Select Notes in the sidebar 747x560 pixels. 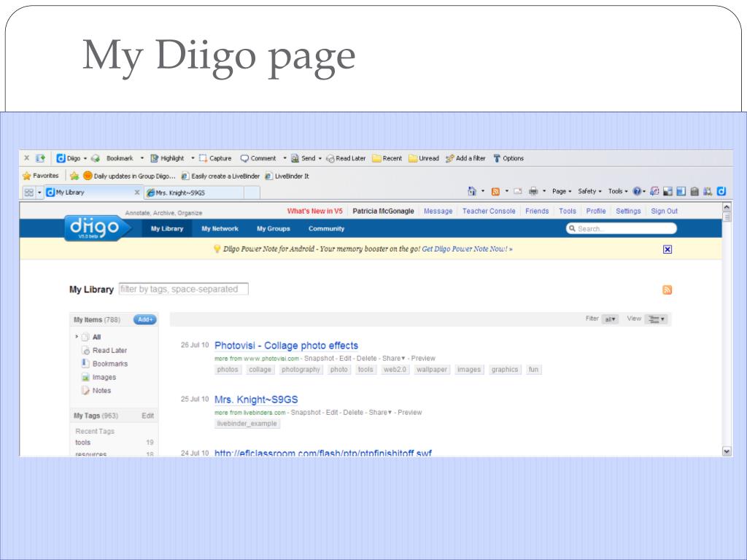click(101, 390)
